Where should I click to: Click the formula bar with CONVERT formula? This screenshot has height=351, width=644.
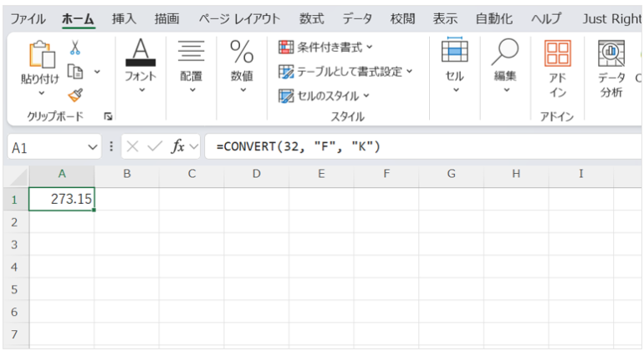coord(423,146)
